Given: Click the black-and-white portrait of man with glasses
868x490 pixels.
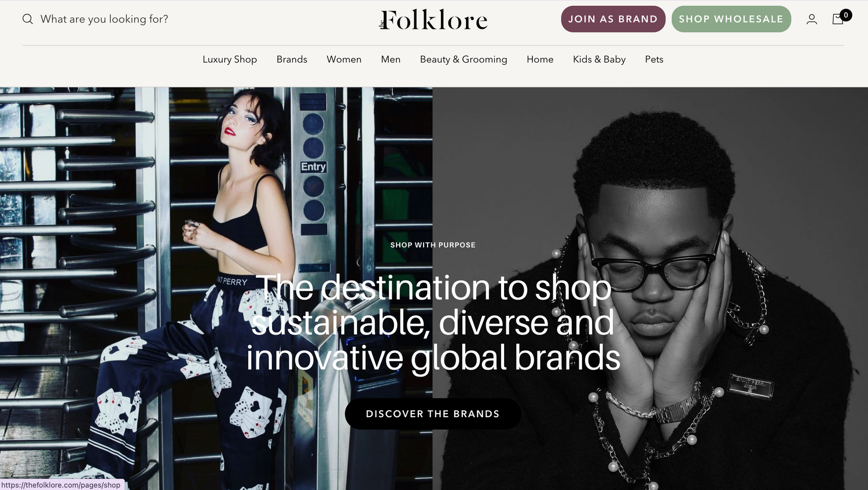Looking at the screenshot, I should tap(650, 288).
